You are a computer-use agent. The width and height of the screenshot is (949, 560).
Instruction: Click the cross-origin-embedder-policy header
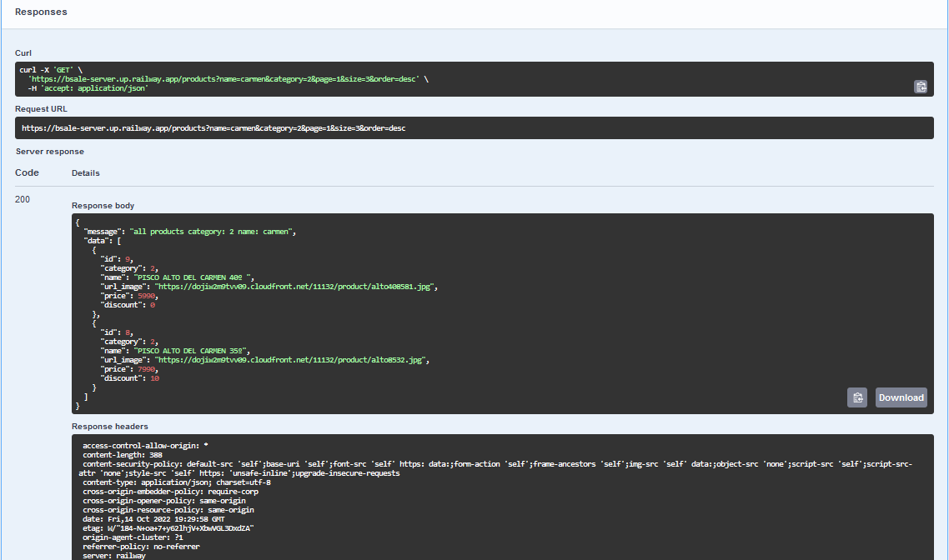pyautogui.click(x=171, y=492)
